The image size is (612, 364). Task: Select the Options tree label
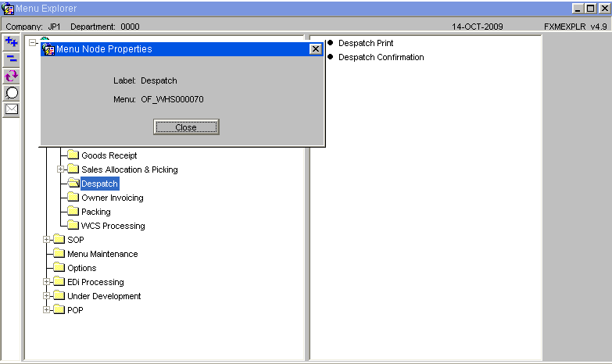pos(81,268)
